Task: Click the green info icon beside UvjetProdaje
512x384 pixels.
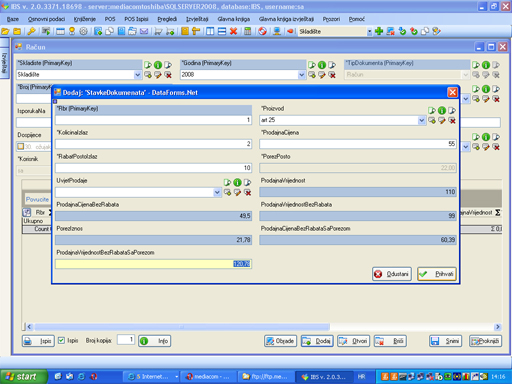Action: tap(237, 182)
